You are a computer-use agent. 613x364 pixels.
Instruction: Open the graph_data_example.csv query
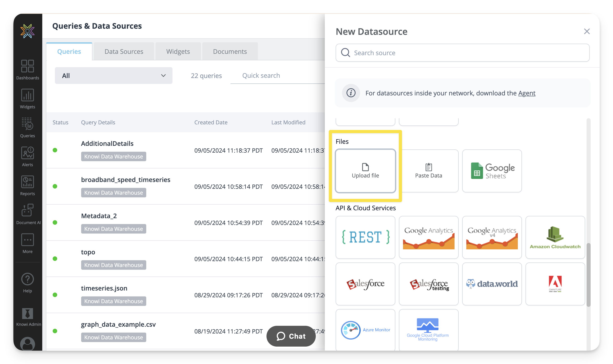coord(118,324)
